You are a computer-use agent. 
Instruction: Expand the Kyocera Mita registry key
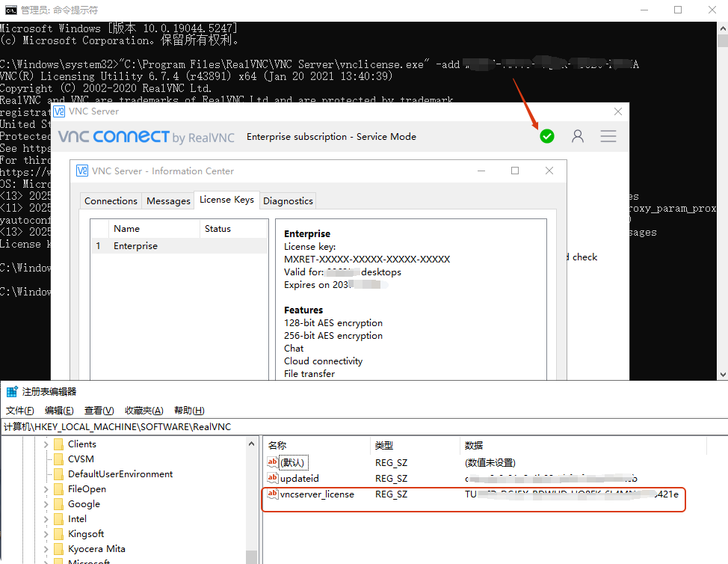coord(46,549)
